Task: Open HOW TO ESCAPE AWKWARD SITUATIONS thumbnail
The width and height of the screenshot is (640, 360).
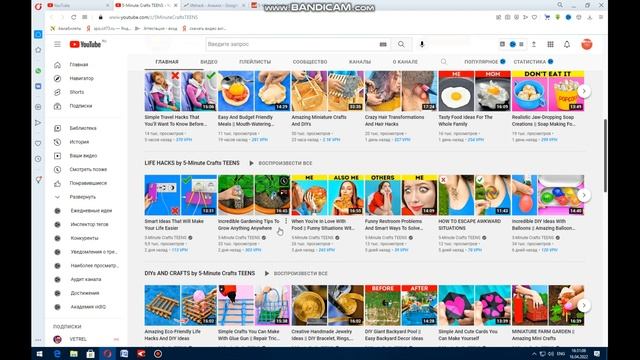Action: coord(474,195)
